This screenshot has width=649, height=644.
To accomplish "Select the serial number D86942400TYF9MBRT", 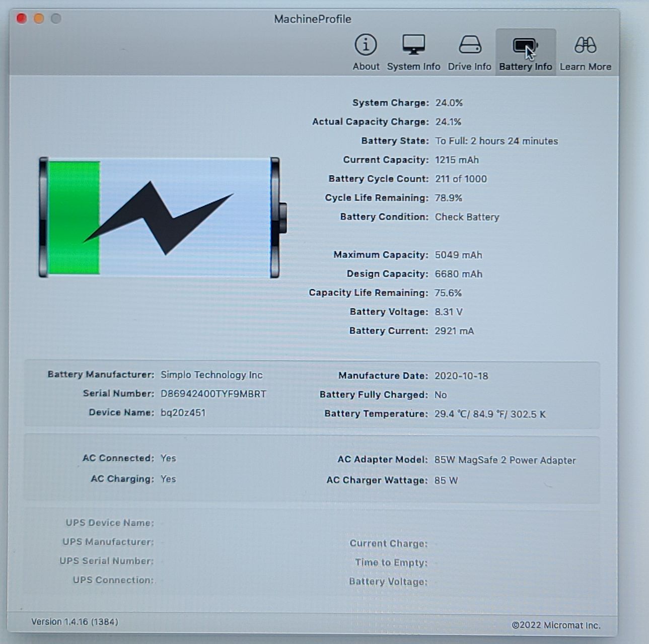I will [213, 394].
